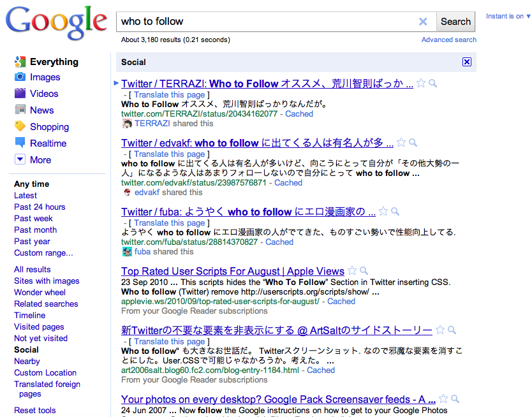
Task: Open the Twitter / TERRAZI result title
Action: (267, 84)
